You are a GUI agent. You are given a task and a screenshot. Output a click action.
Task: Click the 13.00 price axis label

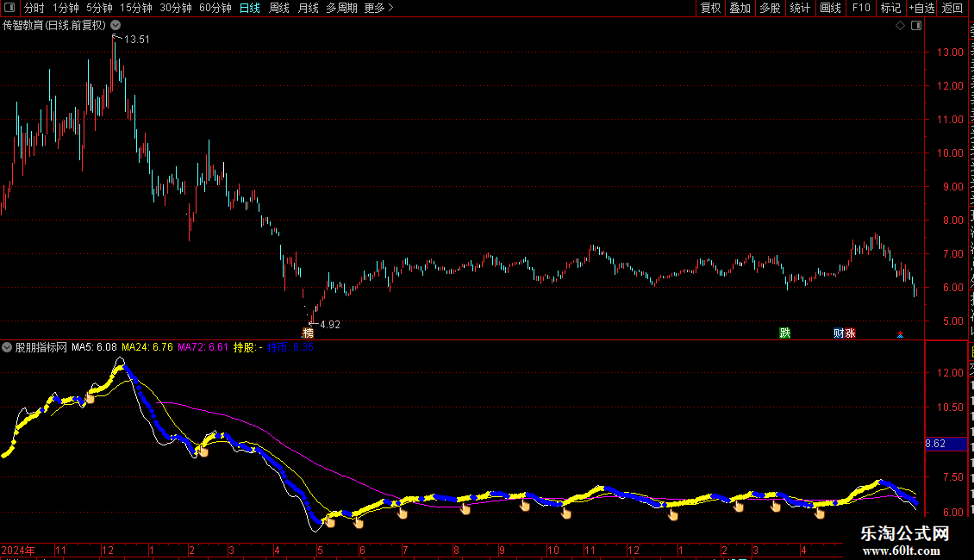[x=951, y=53]
